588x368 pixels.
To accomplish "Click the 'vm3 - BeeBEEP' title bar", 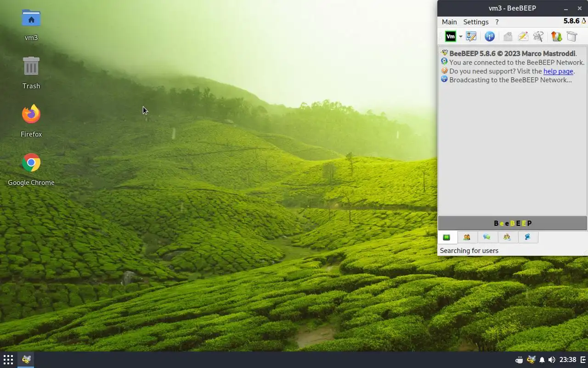I will click(x=512, y=8).
